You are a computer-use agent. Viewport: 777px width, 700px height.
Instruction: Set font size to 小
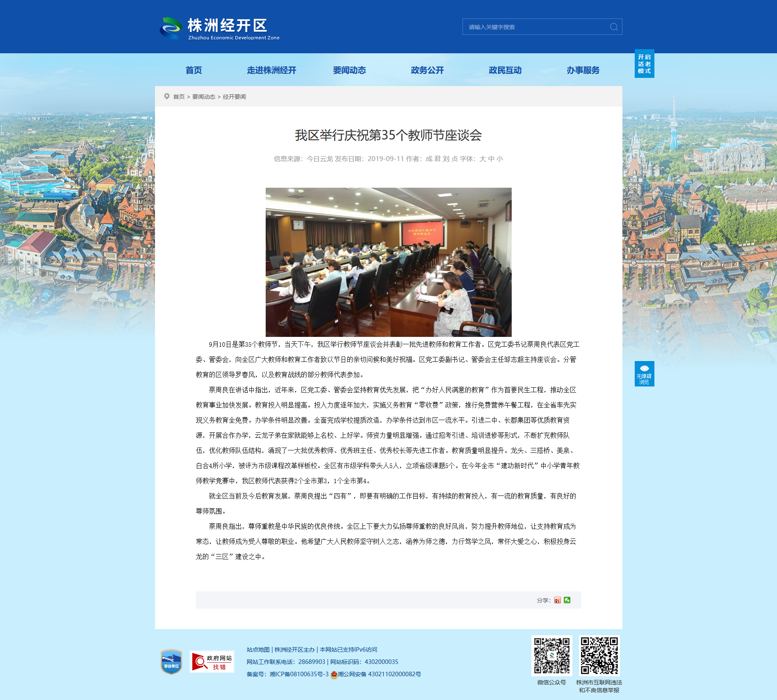499,159
